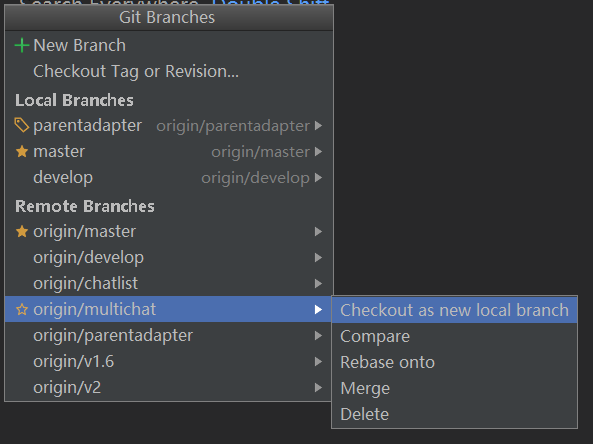
Task: Click the green plus New Branch icon
Action: pos(22,45)
